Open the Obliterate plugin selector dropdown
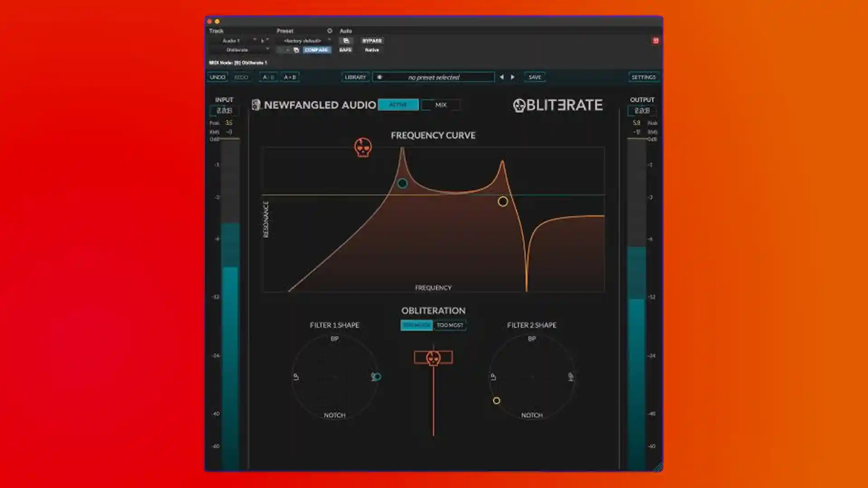 coord(240,50)
